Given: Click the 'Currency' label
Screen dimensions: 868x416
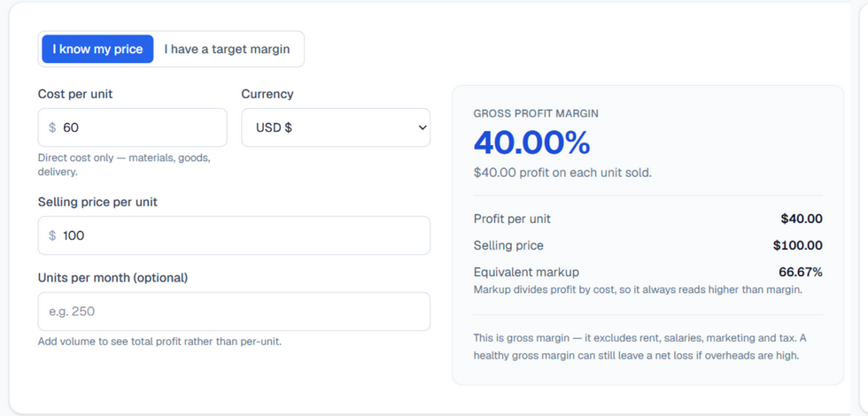Looking at the screenshot, I should (267, 94).
